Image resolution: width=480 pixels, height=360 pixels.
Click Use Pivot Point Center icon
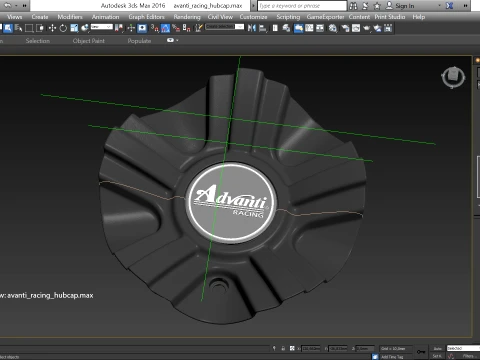coord(119,28)
